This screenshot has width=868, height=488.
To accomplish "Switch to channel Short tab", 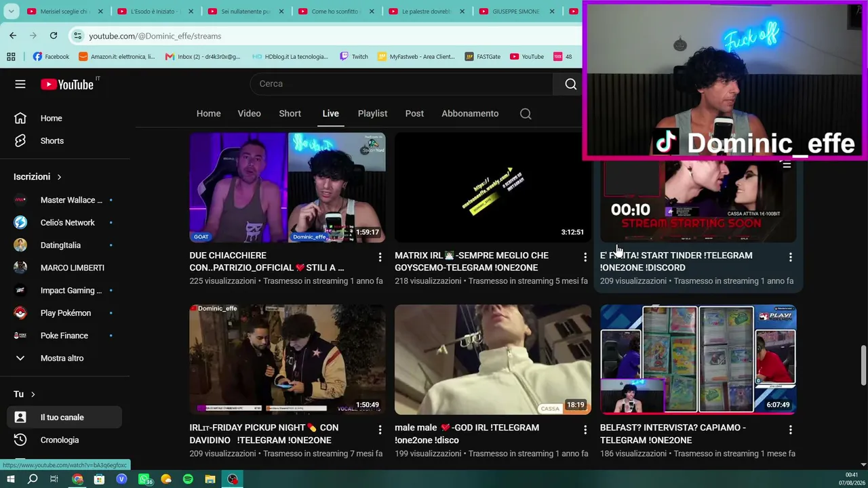I will tap(290, 114).
